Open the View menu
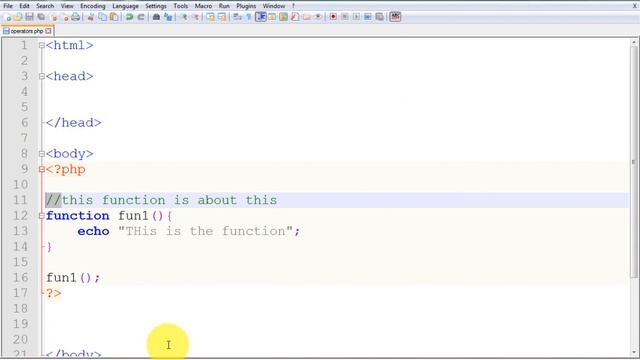 tap(67, 6)
